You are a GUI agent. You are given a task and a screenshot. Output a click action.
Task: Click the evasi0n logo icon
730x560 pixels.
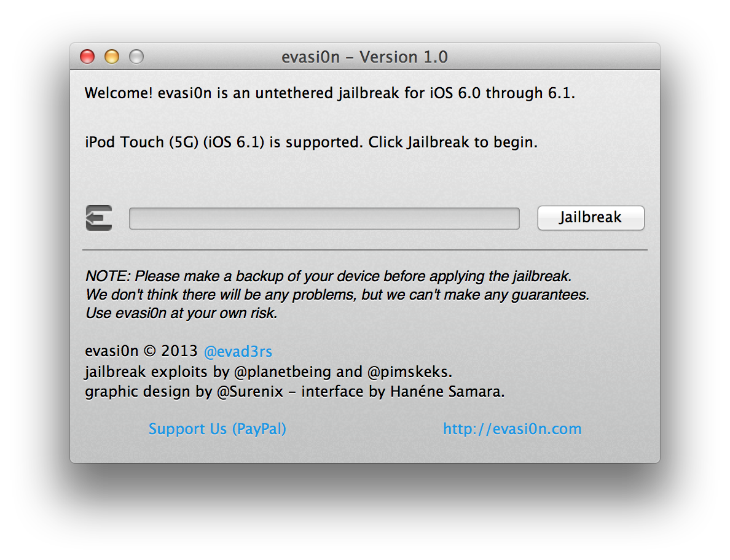tap(99, 218)
